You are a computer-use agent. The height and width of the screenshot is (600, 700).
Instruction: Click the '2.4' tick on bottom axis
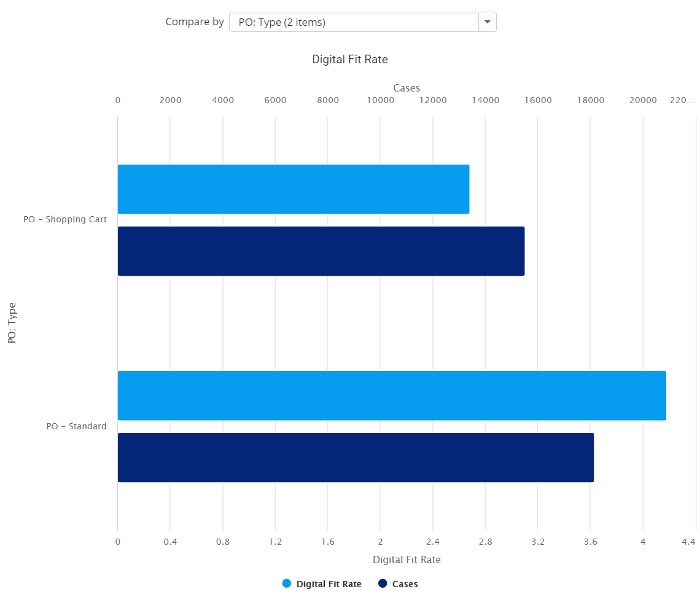point(433,542)
